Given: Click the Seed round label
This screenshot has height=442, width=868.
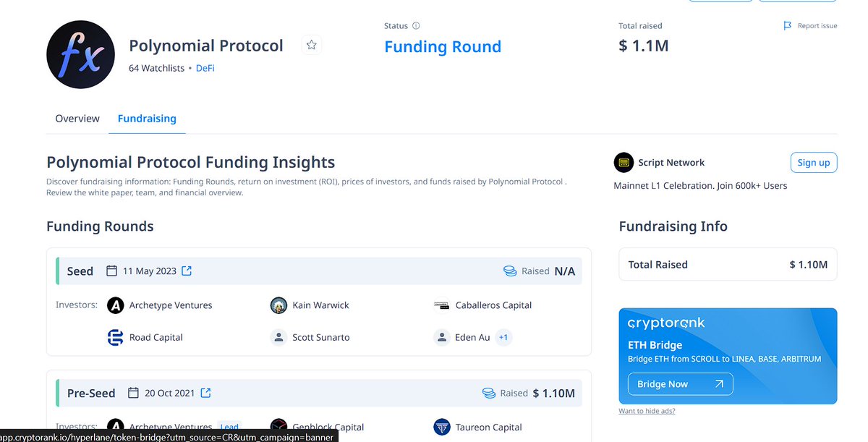Looking at the screenshot, I should 80,271.
